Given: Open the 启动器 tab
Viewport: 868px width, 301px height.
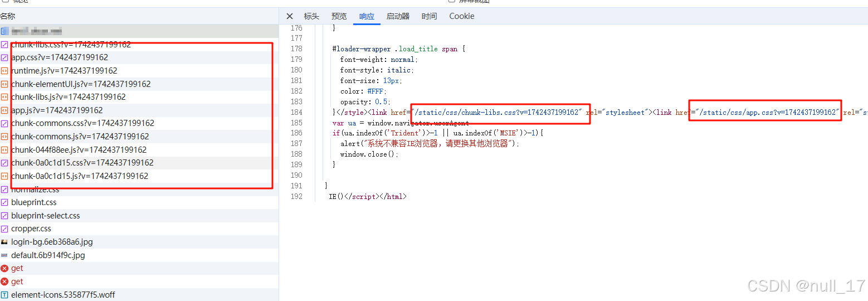Looking at the screenshot, I should [398, 16].
